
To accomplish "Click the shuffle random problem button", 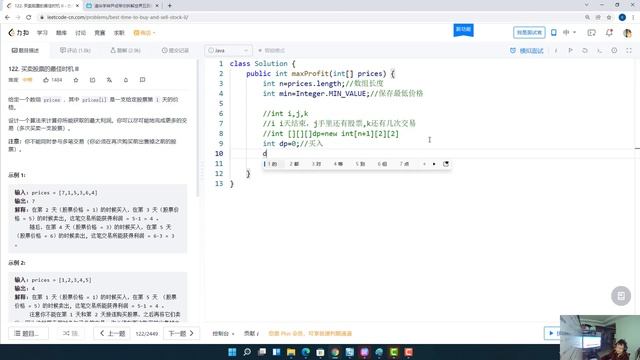I will click(x=70, y=333).
